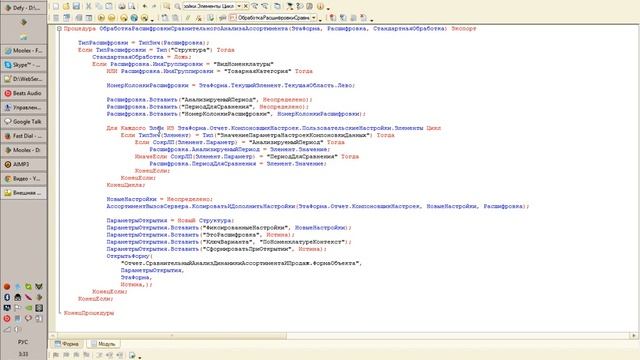Clear search field with the X button
The height and width of the screenshot is (360, 640).
(245, 6)
